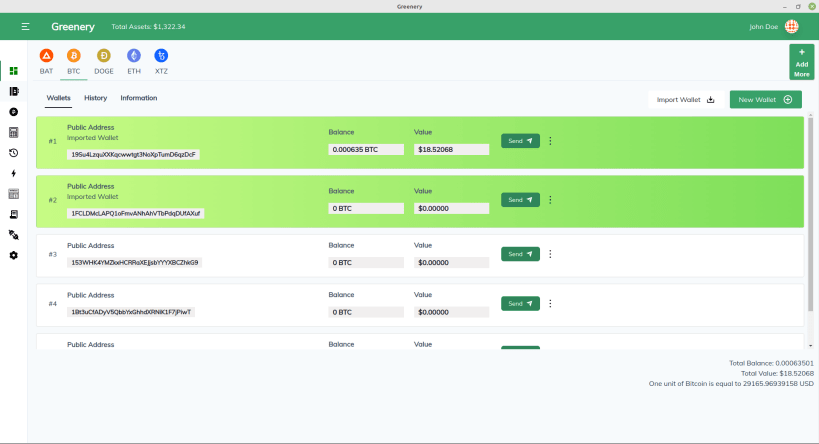The height and width of the screenshot is (444, 819).
Task: Open more options for wallet #3
Action: click(550, 254)
